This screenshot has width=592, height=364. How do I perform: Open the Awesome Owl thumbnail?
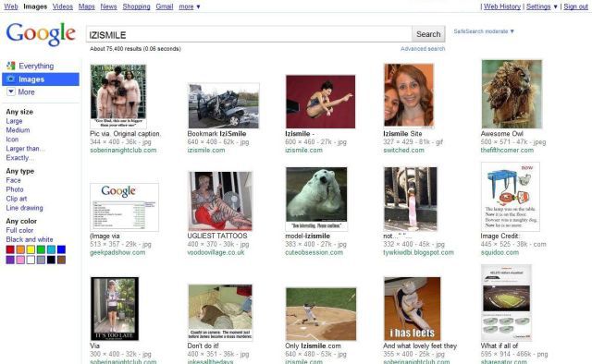coord(512,94)
